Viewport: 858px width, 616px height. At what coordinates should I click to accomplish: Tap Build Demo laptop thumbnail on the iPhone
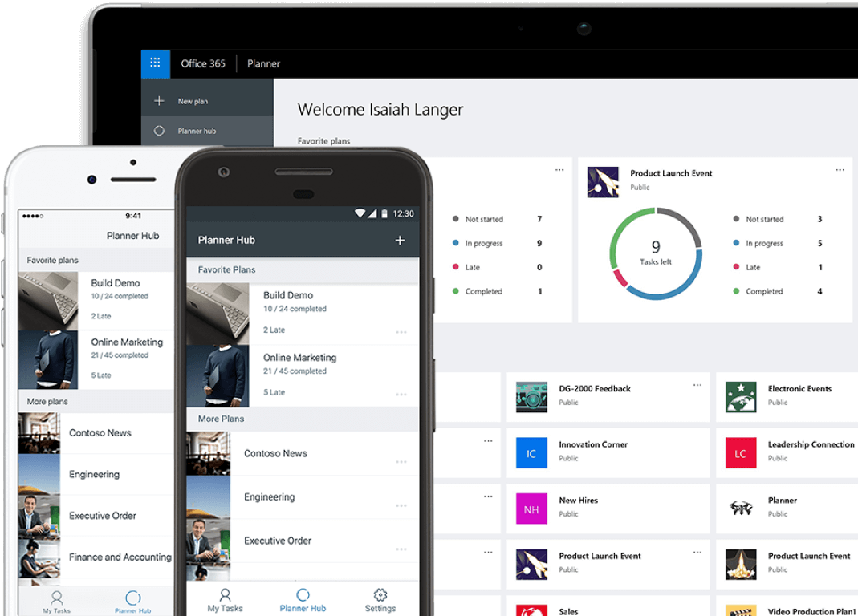(x=48, y=301)
